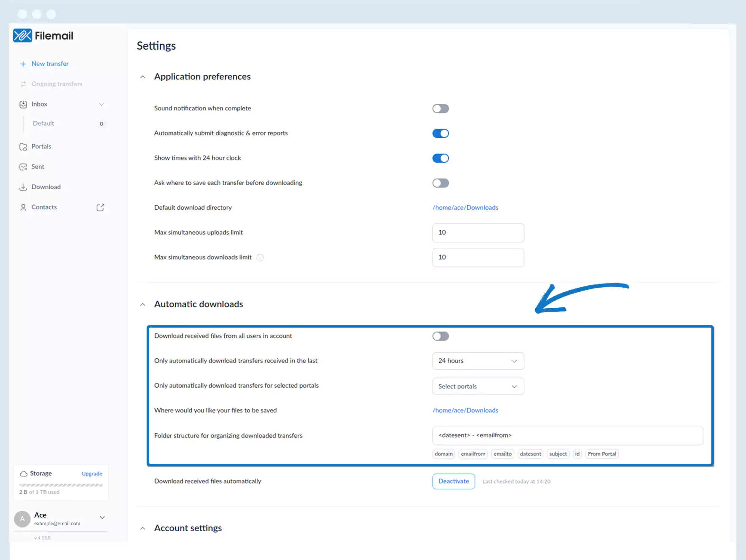Select the Default inbox folder

coord(43,123)
